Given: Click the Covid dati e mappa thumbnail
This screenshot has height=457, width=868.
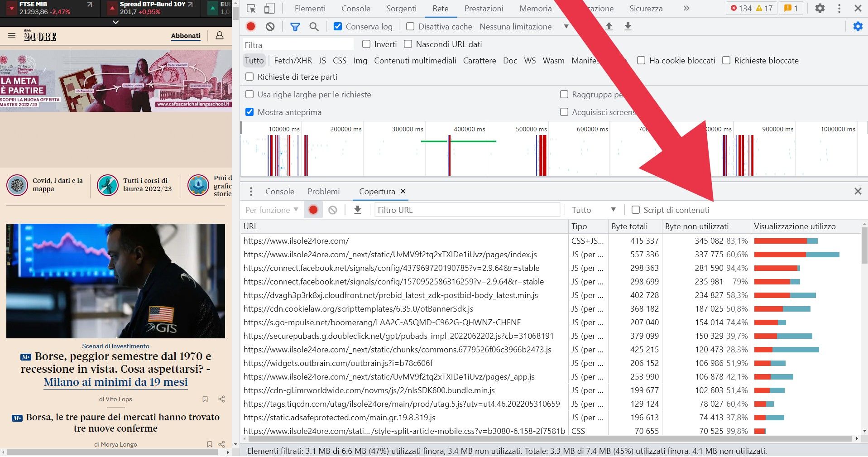Looking at the screenshot, I should (17, 185).
